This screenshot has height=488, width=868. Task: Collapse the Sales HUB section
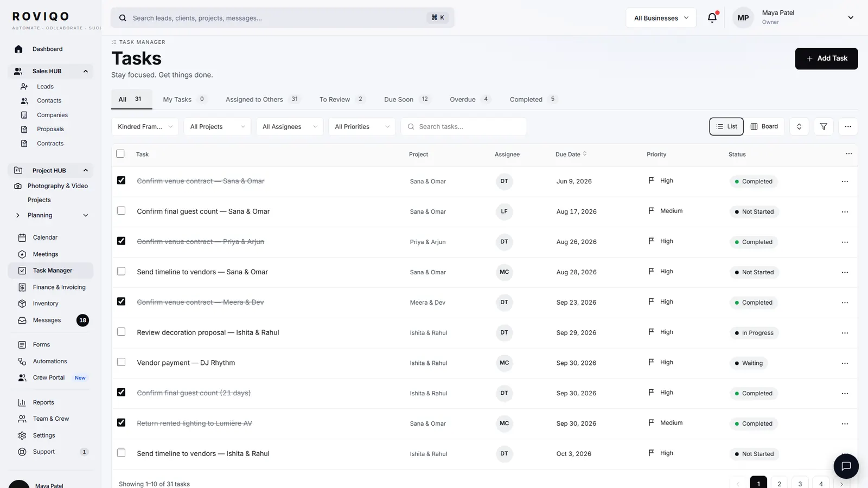click(85, 71)
